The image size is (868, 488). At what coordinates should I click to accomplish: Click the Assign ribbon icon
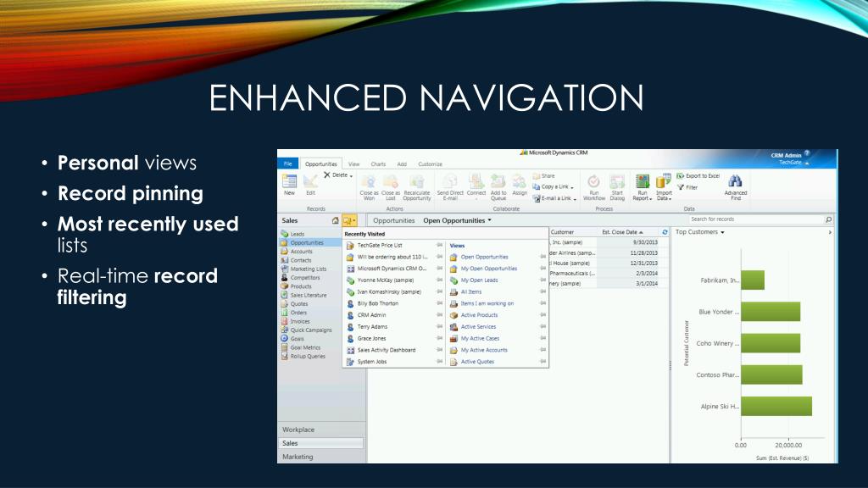tap(520, 181)
